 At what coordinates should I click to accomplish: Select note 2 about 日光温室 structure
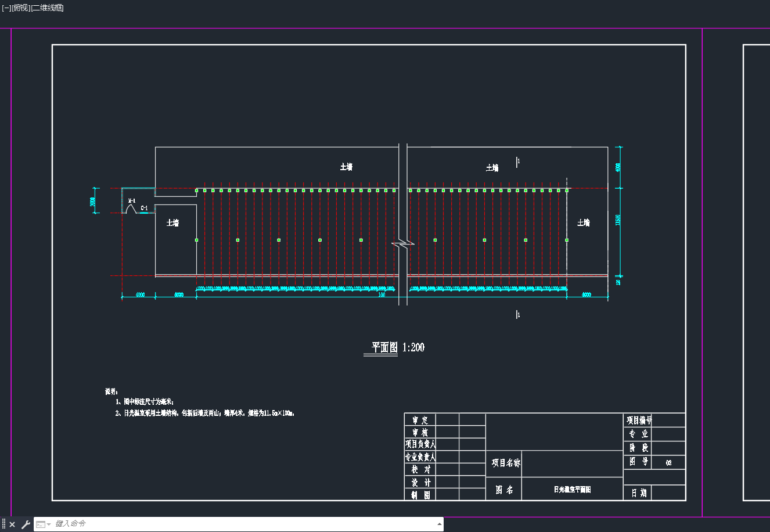point(205,414)
